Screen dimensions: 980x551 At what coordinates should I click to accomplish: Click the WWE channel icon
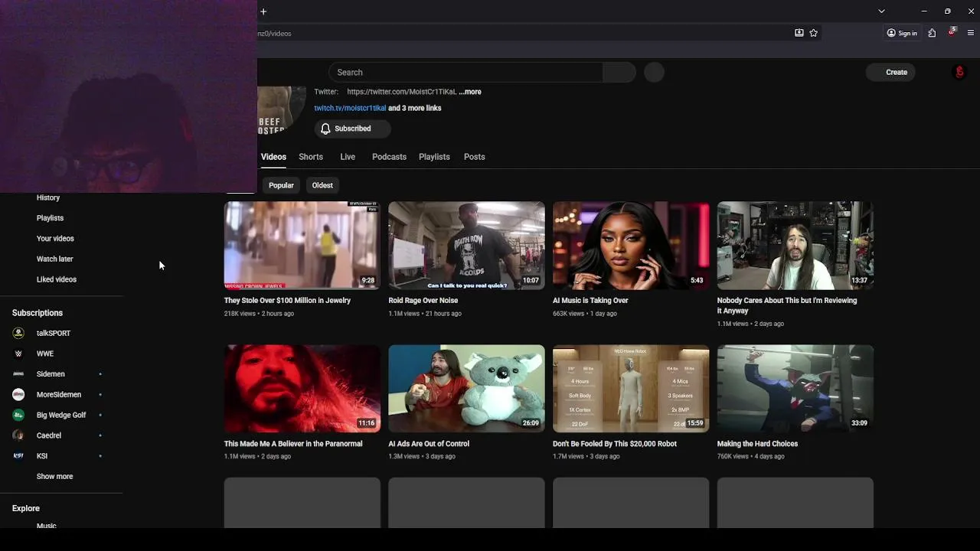18,354
